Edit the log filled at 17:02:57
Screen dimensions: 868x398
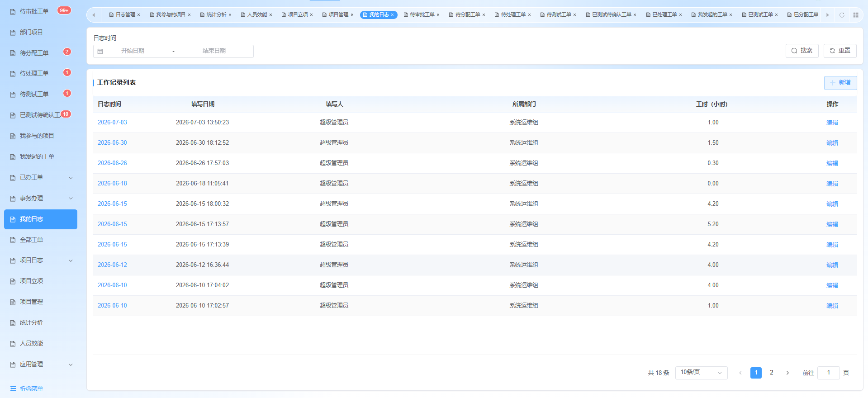point(832,306)
